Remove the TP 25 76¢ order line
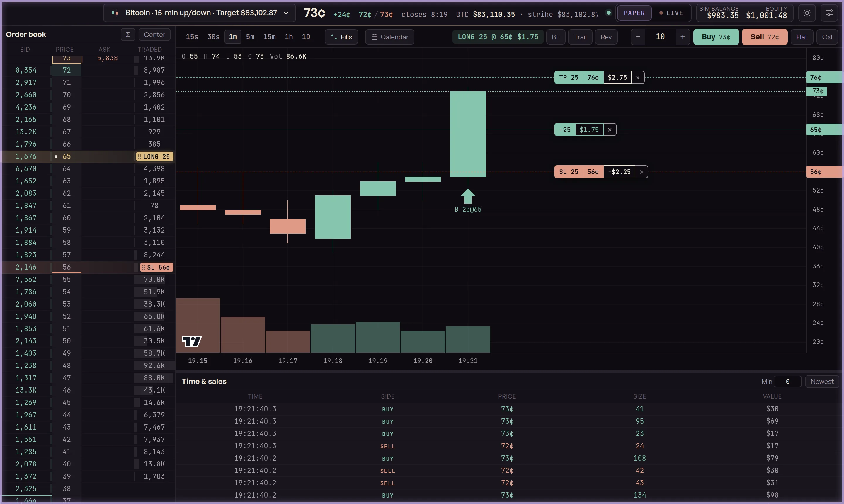 point(638,78)
